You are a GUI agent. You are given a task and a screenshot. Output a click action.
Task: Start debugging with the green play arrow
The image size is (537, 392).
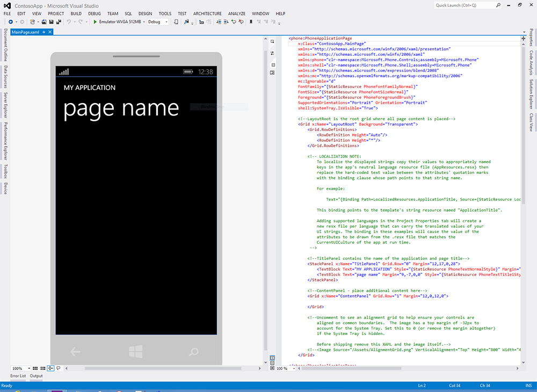95,22
